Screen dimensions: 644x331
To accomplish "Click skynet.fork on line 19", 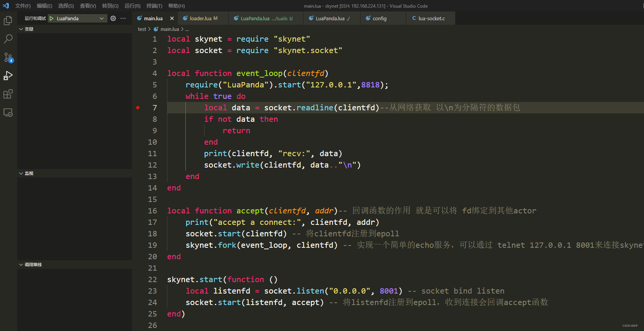I will 211,245.
